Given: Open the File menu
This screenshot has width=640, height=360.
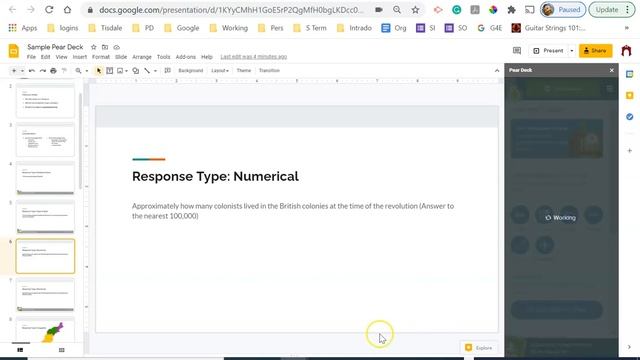Looking at the screenshot, I should click(x=31, y=57).
